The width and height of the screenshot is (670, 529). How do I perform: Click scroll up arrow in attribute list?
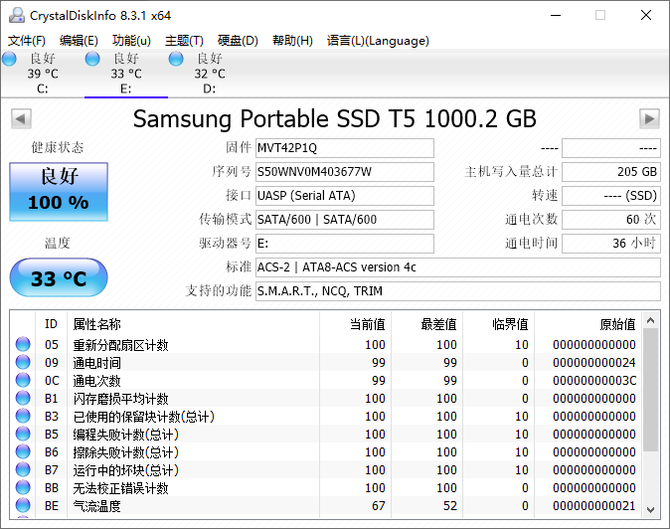click(x=650, y=320)
